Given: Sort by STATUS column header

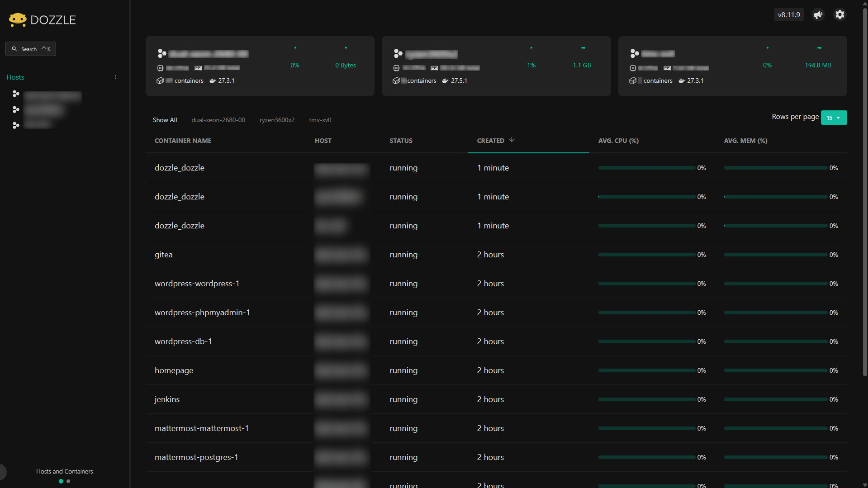Looking at the screenshot, I should (x=401, y=141).
